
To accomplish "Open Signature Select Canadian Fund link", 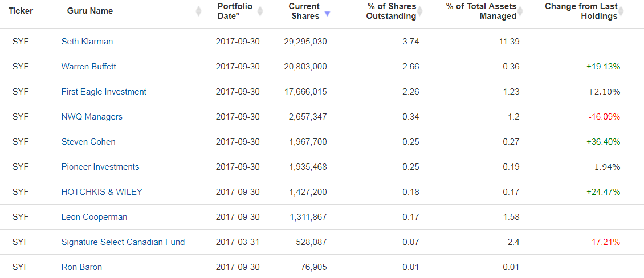I will [x=123, y=242].
